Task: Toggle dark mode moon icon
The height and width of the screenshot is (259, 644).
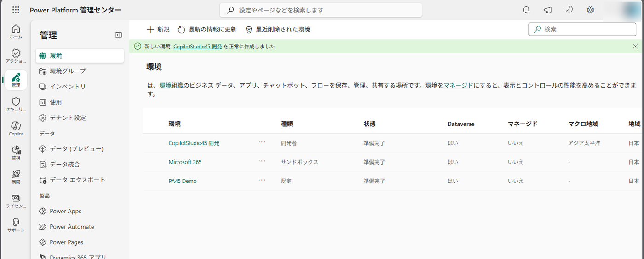Action: pyautogui.click(x=569, y=10)
